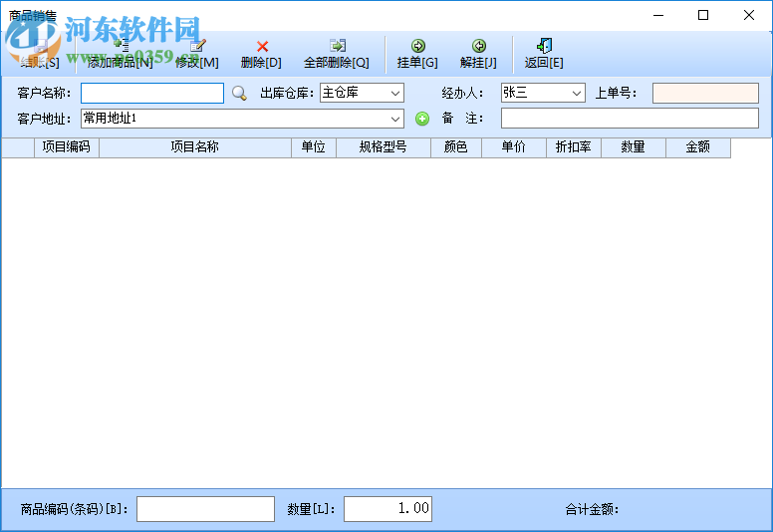773x532 pixels.
Task: Click the 数量 column header
Action: coord(633,147)
